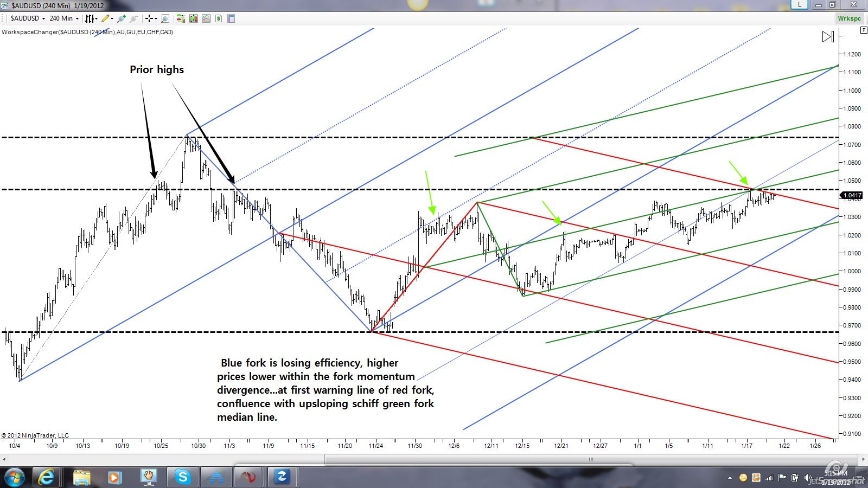Viewport: 868px width, 488px height.
Task: Click the 1.0417 current price marker
Action: tap(852, 195)
